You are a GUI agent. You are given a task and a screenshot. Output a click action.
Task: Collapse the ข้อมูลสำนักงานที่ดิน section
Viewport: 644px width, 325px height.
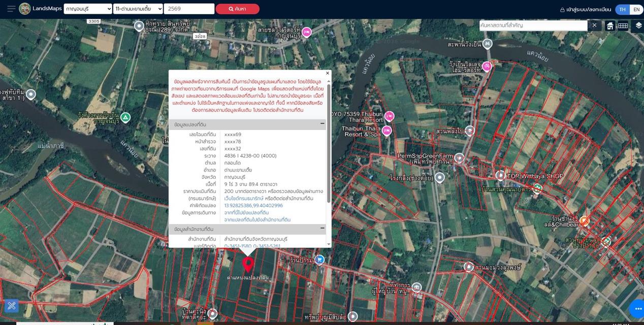[322, 229]
